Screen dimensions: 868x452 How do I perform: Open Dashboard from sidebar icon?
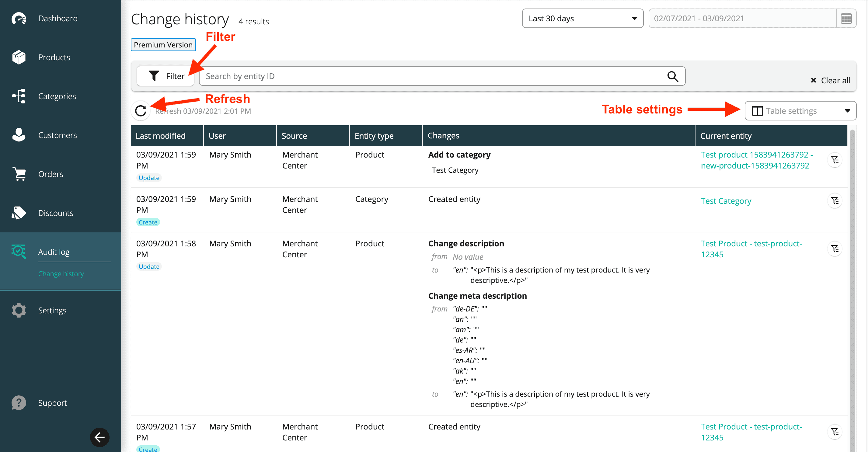point(19,19)
